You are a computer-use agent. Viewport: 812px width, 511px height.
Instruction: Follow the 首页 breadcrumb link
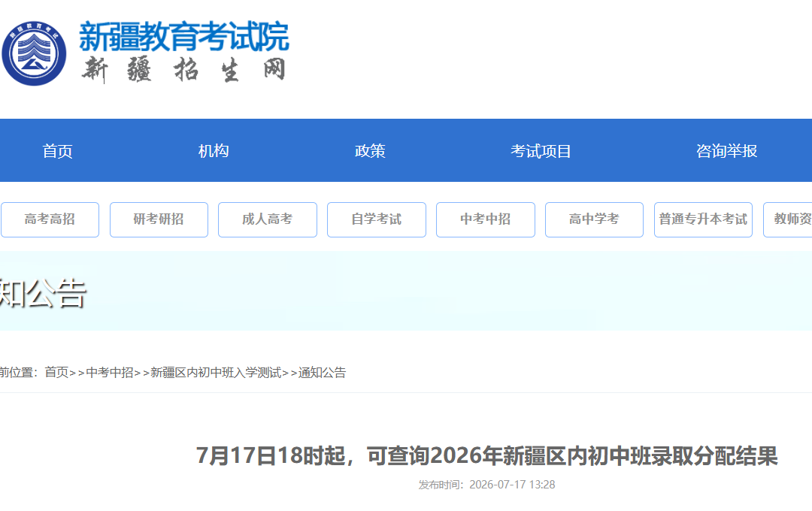coord(56,372)
